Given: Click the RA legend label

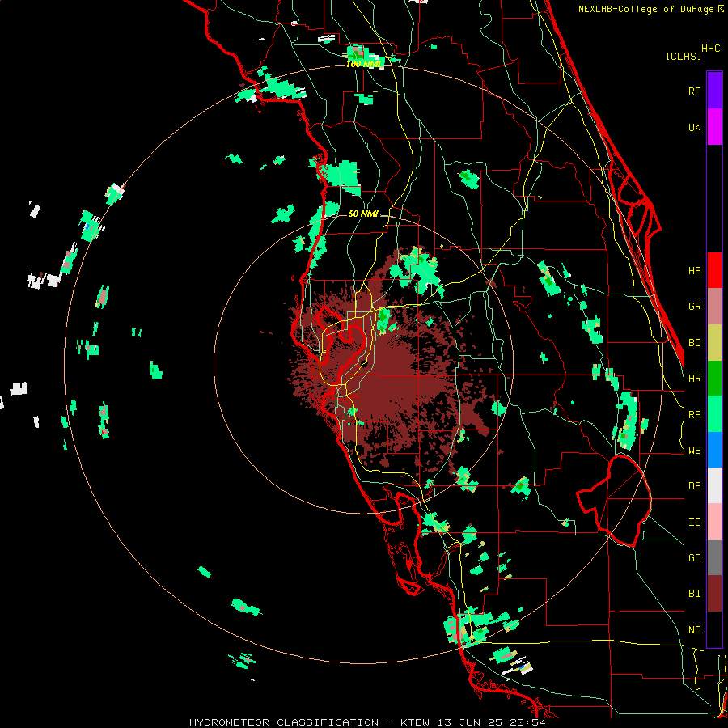Looking at the screenshot, I should pyautogui.click(x=694, y=414).
